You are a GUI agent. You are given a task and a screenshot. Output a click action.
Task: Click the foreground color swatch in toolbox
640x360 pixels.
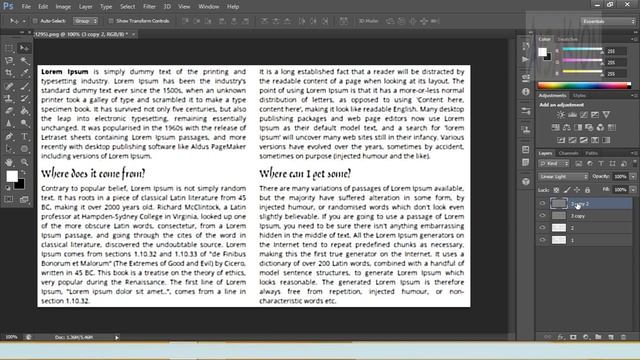[x=12, y=176]
